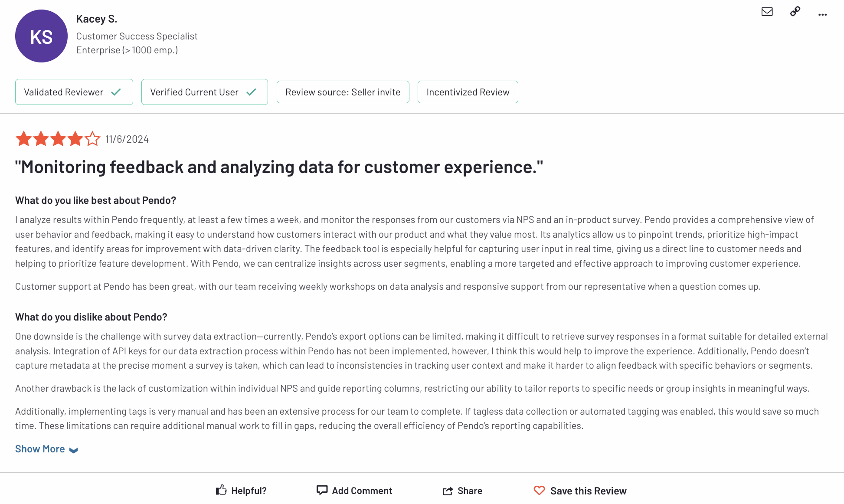Click the Review source: Seller invite tag

pyautogui.click(x=343, y=92)
